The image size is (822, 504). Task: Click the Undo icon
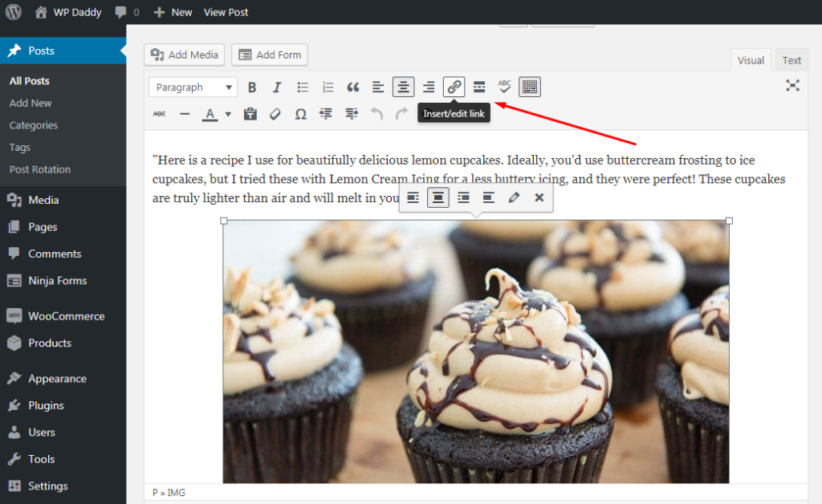pyautogui.click(x=376, y=114)
